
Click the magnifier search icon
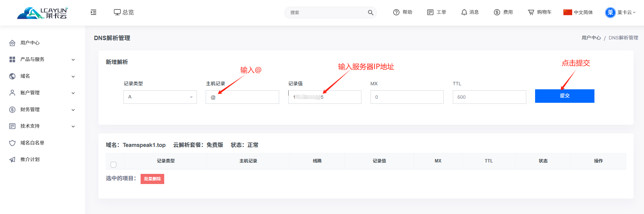371,12
